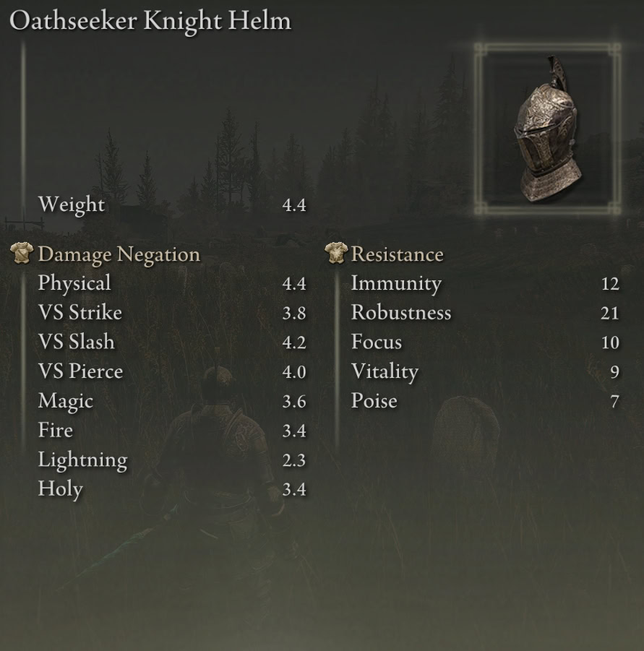Image resolution: width=644 pixels, height=651 pixels.
Task: Select the VS Slash stat
Action: (x=172, y=342)
